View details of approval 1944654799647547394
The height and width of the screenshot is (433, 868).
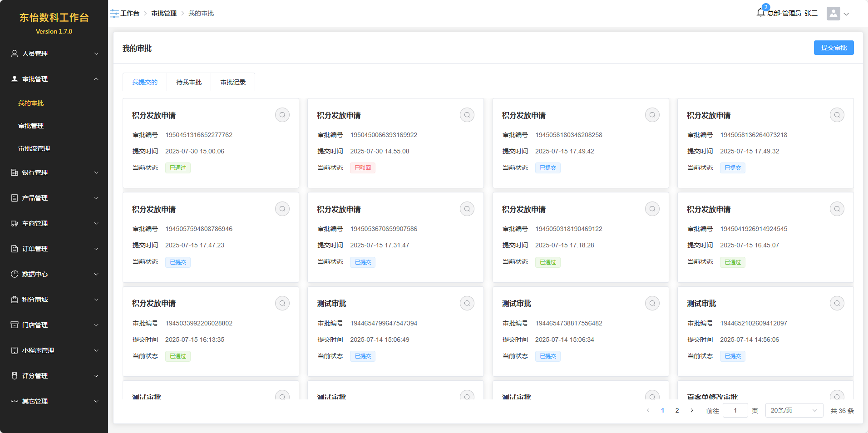[467, 303]
